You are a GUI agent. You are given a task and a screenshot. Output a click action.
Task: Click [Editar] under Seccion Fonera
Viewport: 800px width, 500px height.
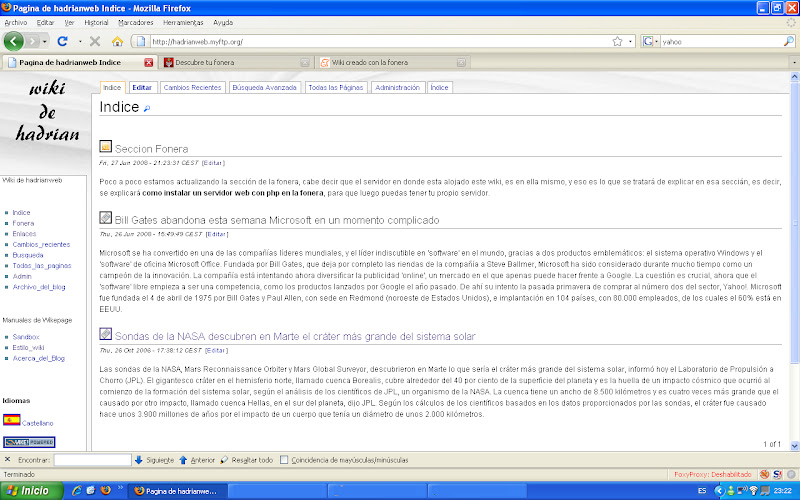213,163
